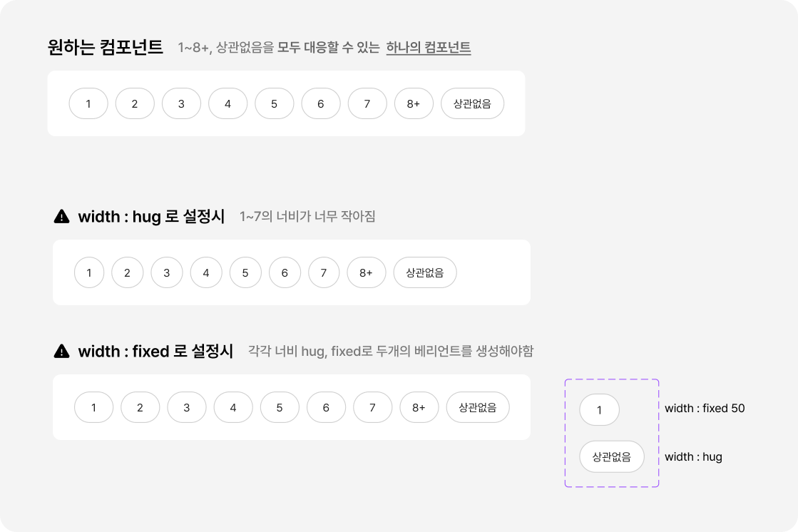
Task: Select the '7' chip in the fixed example row
Action: tap(372, 407)
